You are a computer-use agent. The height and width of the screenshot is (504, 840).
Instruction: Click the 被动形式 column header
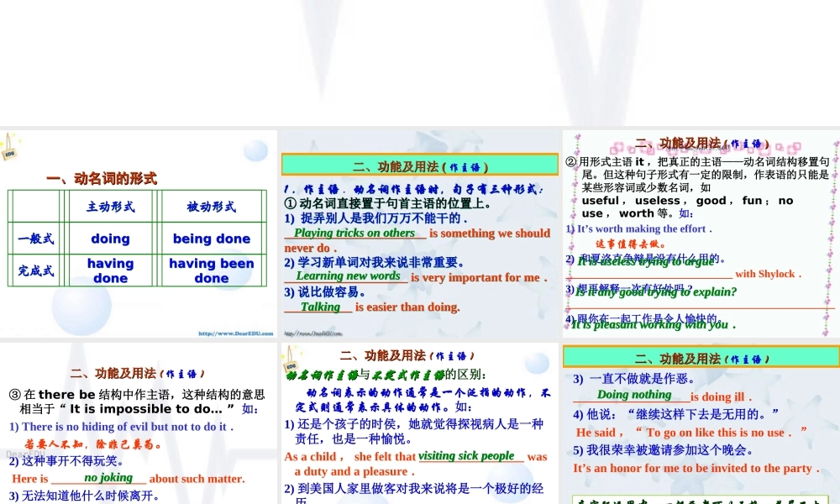[x=212, y=207]
